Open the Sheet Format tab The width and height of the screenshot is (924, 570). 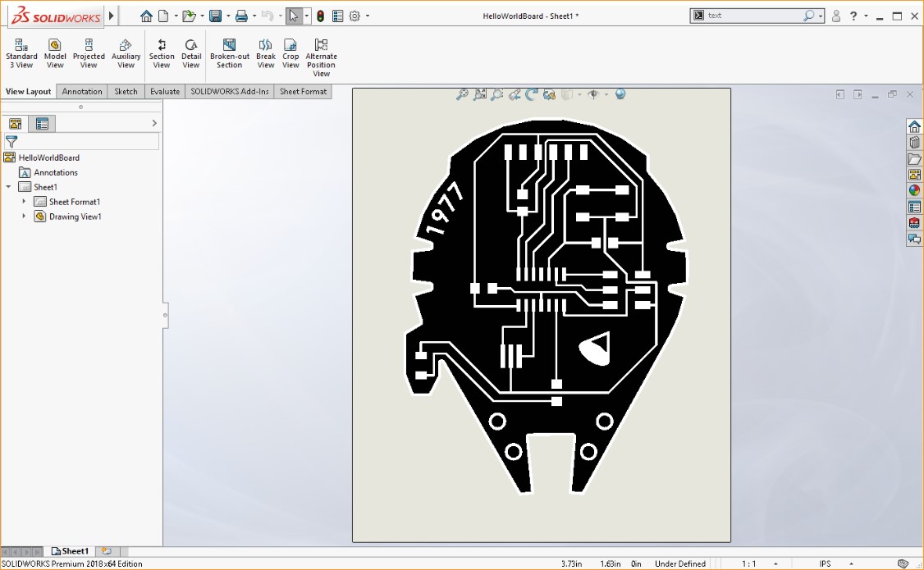click(303, 91)
